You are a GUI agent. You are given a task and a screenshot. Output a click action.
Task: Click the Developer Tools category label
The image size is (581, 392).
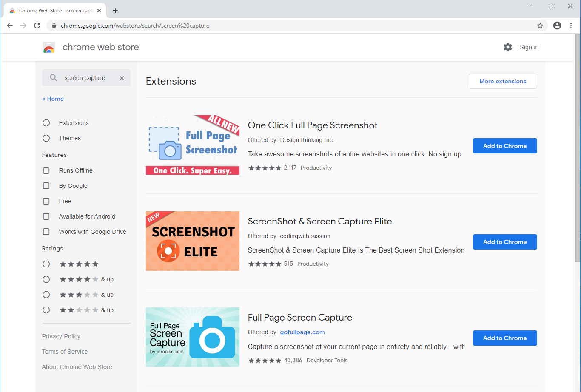click(x=327, y=360)
